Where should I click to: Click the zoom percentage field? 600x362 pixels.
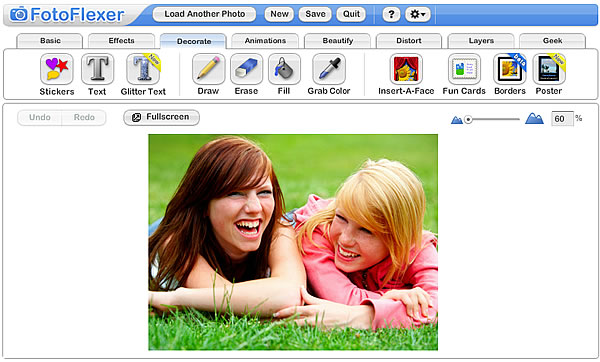tap(562, 119)
